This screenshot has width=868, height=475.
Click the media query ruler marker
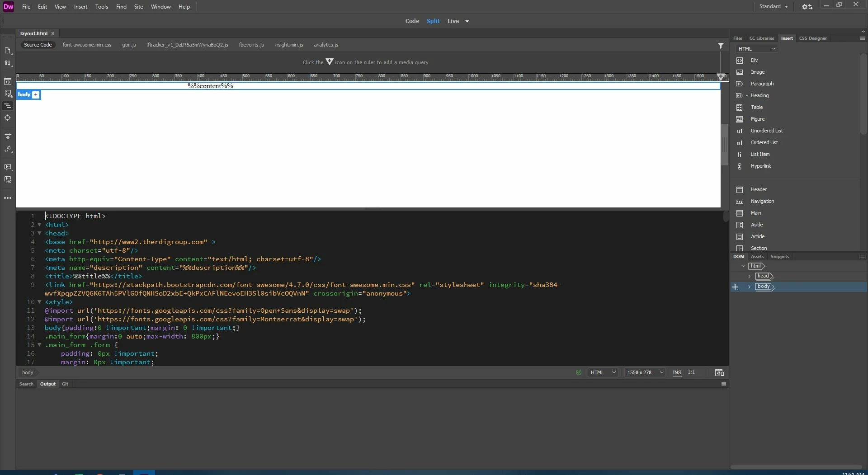721,77
